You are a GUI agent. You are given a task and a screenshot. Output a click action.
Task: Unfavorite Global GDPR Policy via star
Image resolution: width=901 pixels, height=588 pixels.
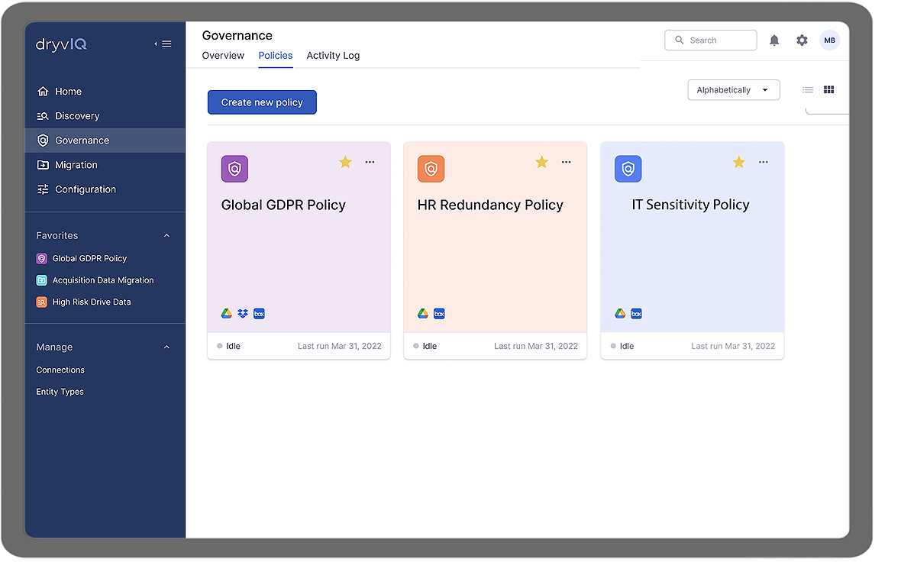(x=345, y=162)
